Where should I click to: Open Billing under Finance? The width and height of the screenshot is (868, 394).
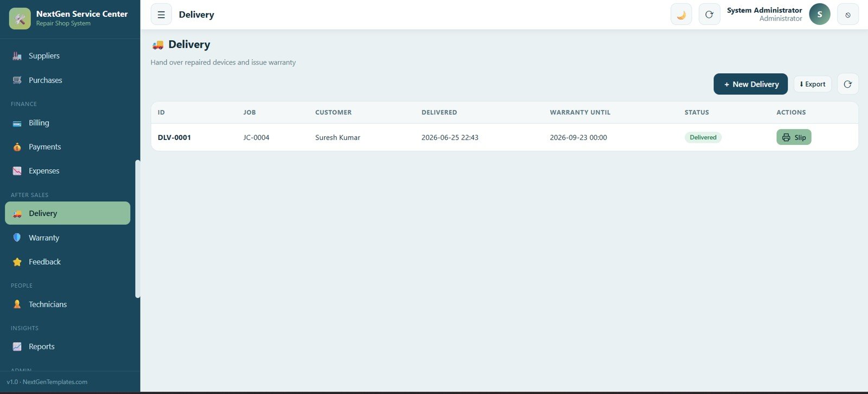tap(67, 123)
